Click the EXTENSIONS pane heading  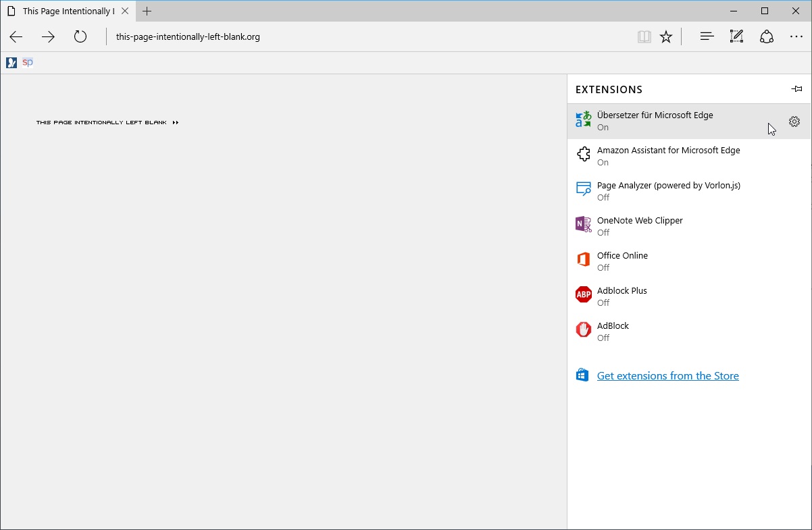(x=609, y=89)
